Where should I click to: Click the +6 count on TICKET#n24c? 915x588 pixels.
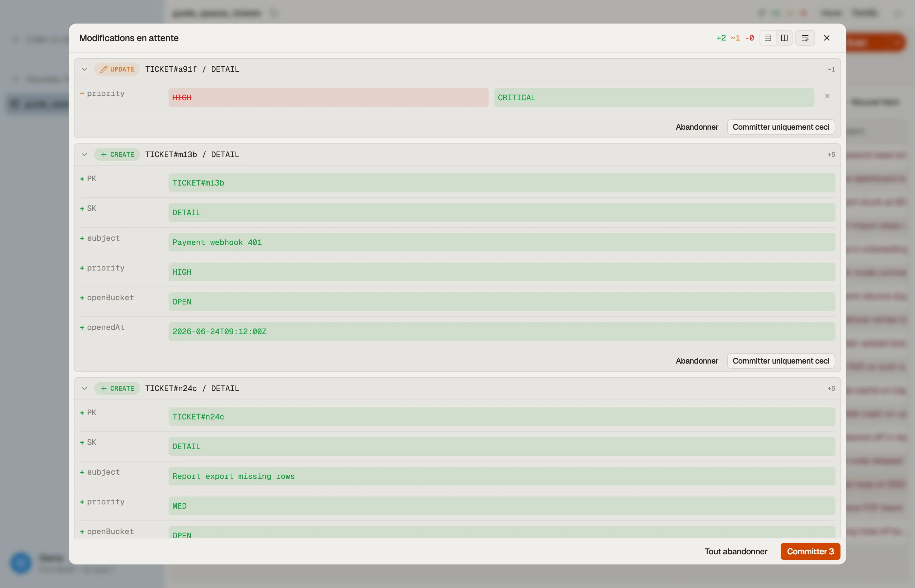831,388
